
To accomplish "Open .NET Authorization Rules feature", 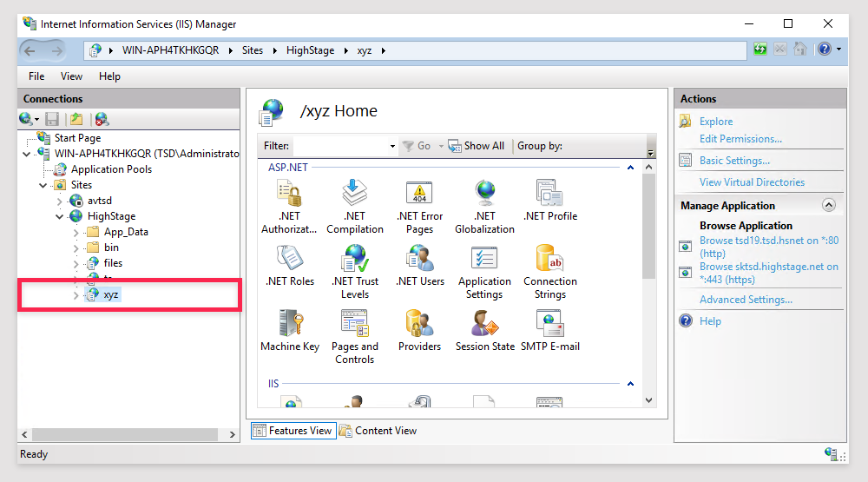I will click(x=290, y=207).
